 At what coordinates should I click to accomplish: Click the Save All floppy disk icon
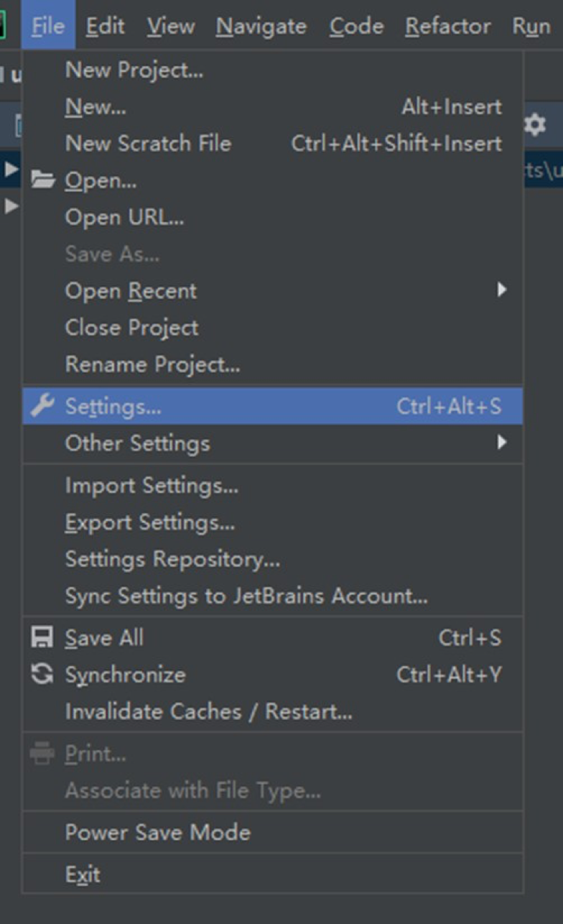click(42, 637)
